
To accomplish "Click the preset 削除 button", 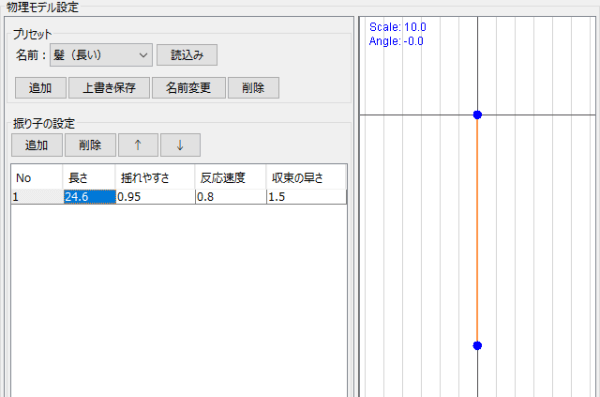I will pyautogui.click(x=253, y=88).
